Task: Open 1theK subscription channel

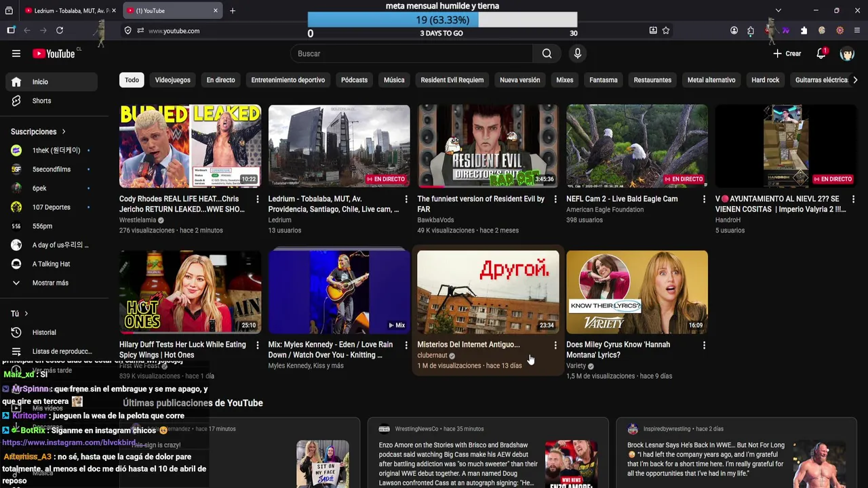Action: 52,150
